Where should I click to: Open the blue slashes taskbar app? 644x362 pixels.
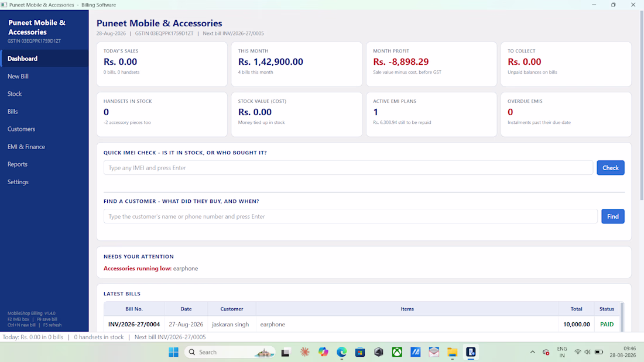tap(416, 352)
